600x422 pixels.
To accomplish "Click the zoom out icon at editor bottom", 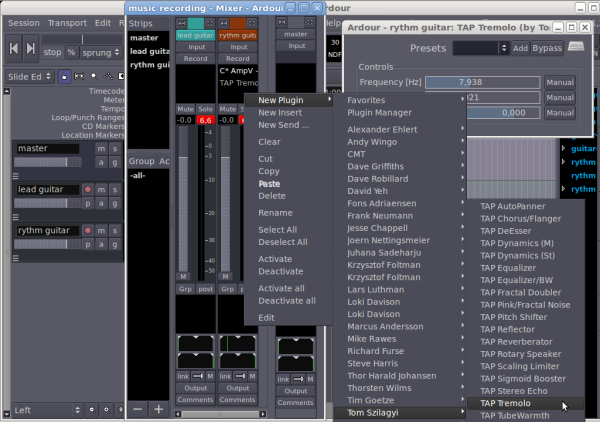I will 92,410.
